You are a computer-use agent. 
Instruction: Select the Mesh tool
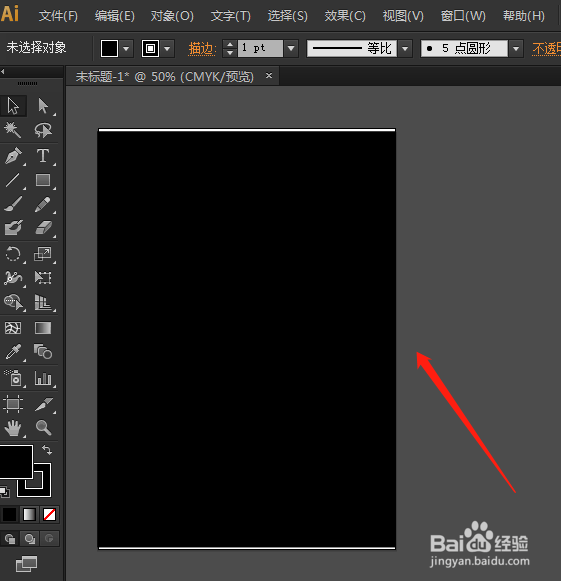tap(13, 328)
